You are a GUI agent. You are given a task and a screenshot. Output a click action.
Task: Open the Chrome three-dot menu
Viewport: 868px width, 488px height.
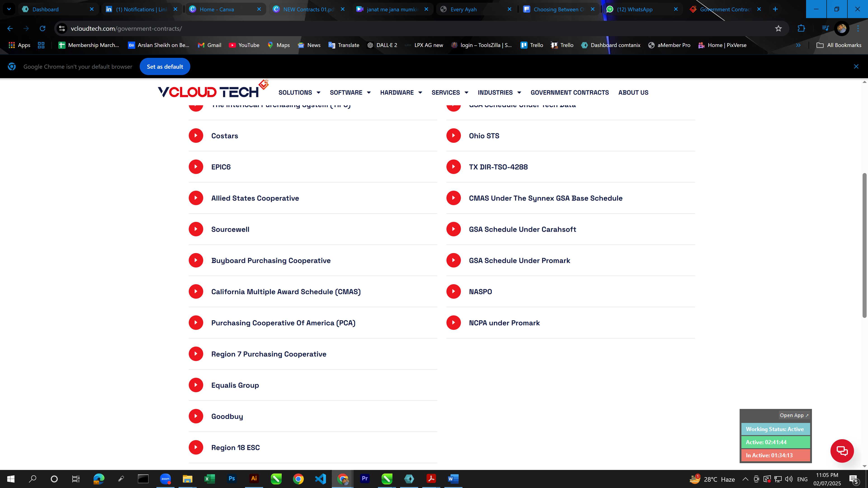pyautogui.click(x=858, y=29)
